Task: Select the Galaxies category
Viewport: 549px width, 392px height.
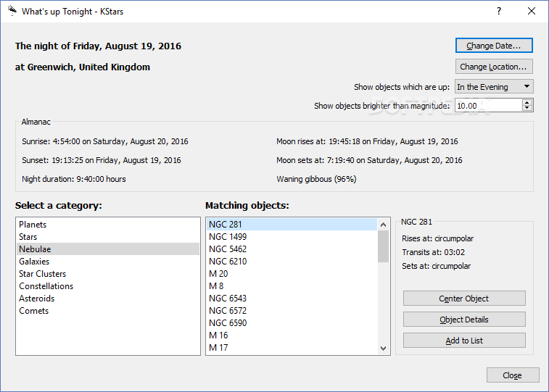Action: coord(108,262)
